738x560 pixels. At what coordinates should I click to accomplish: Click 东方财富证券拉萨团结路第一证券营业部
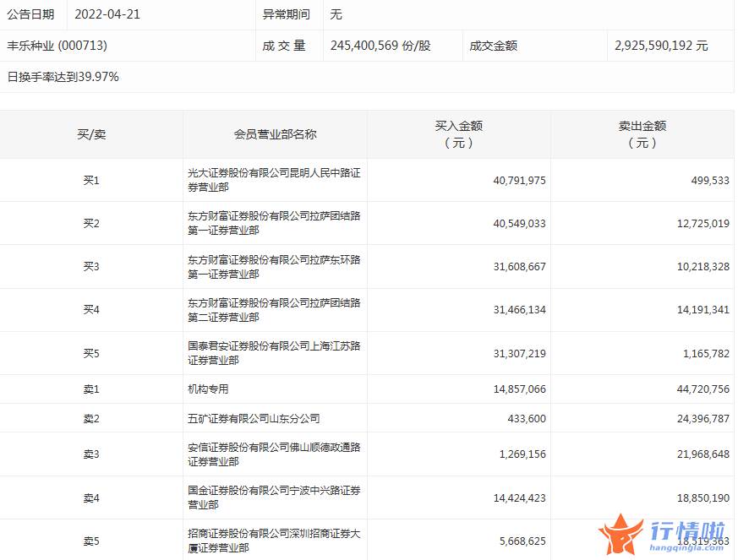(x=274, y=223)
